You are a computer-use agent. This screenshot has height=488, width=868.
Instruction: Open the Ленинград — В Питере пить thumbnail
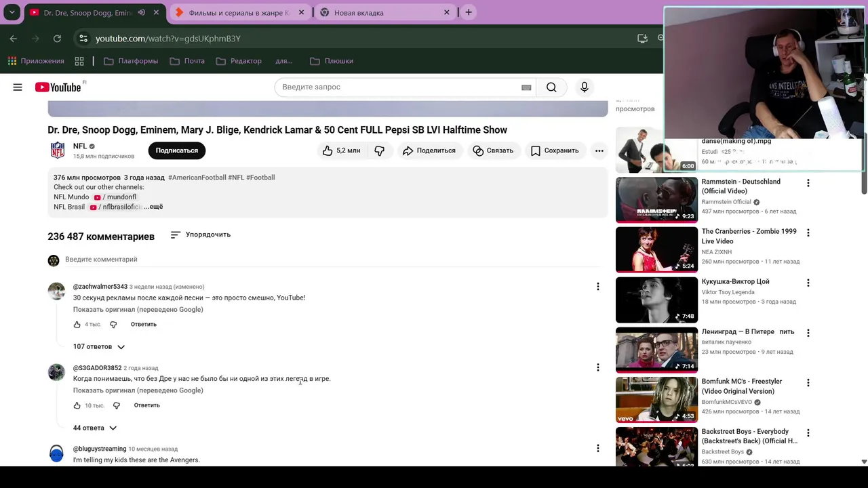(x=656, y=350)
